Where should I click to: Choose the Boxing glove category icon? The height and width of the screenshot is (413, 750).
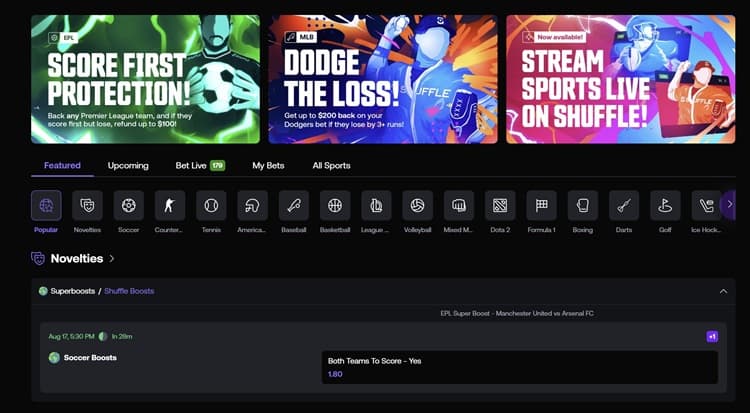pyautogui.click(x=583, y=205)
